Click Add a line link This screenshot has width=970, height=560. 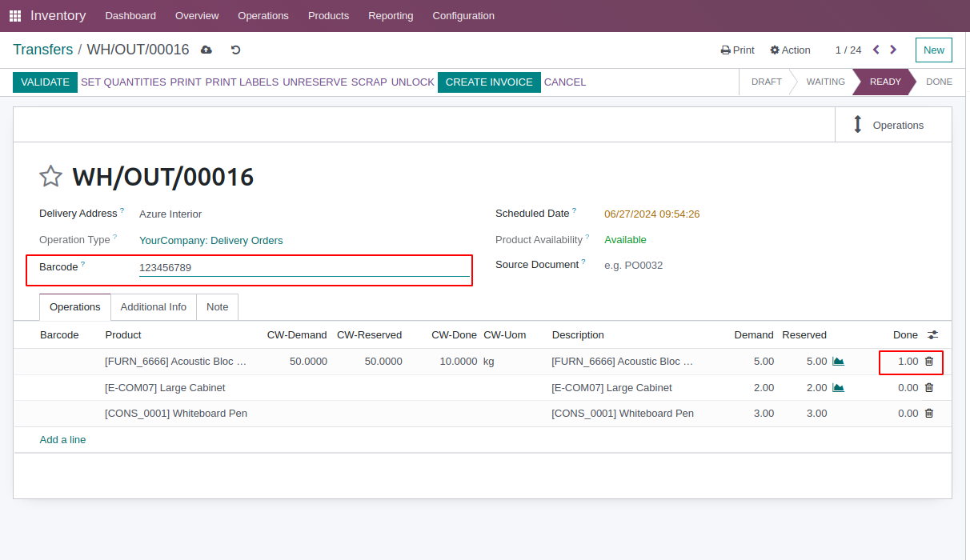(62, 440)
